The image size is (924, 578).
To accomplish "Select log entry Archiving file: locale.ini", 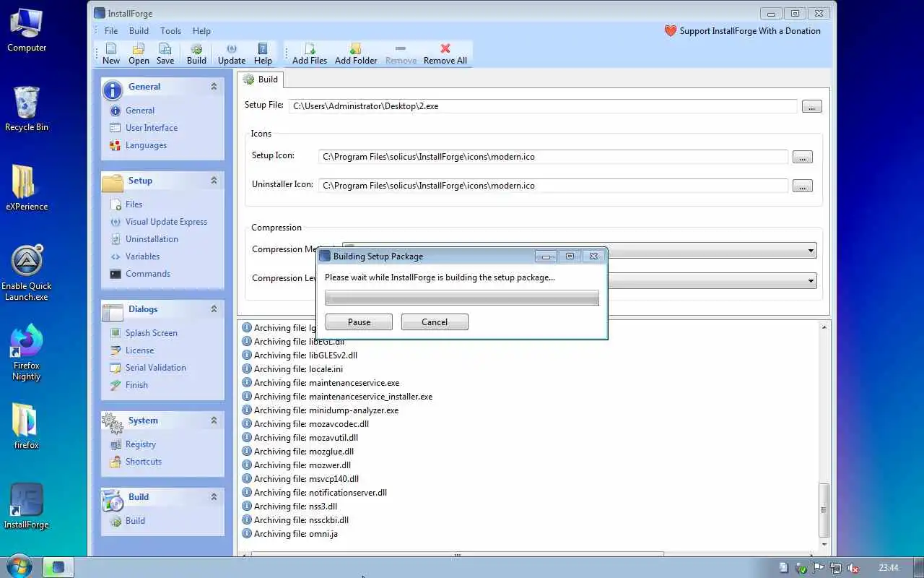I will pyautogui.click(x=292, y=369).
